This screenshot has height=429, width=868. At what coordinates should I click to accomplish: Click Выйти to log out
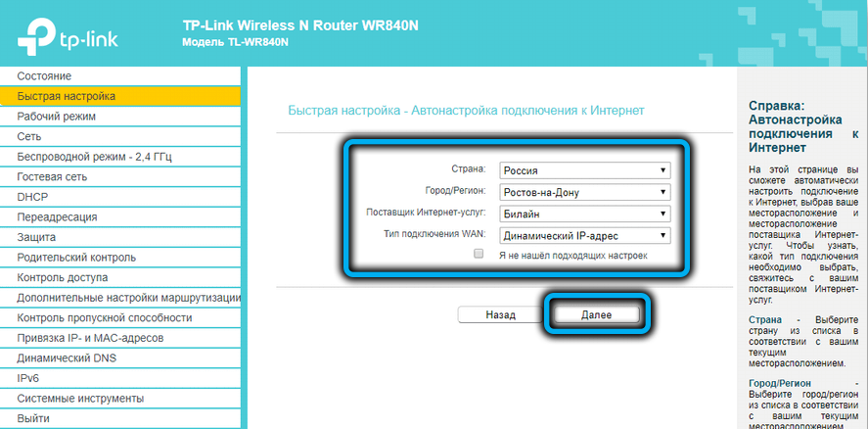(x=33, y=419)
